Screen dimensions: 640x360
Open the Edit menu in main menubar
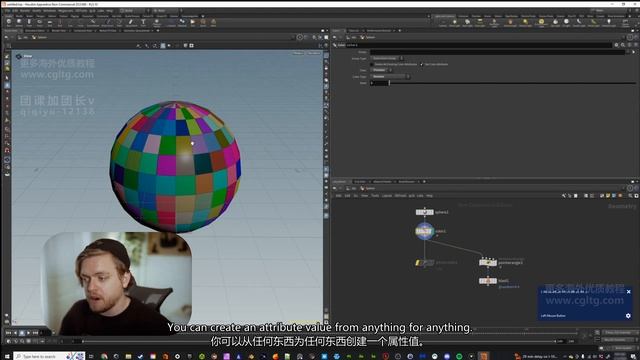pyautogui.click(x=15, y=11)
